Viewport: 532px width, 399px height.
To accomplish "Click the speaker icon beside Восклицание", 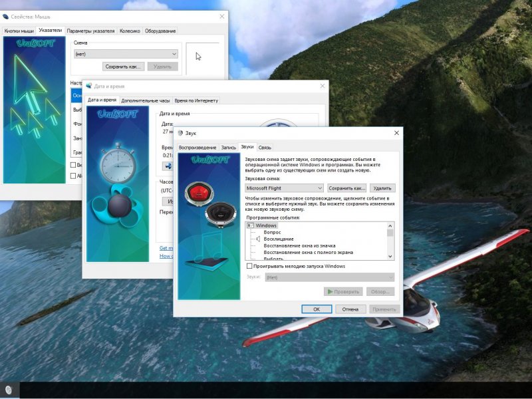I will (x=258, y=239).
